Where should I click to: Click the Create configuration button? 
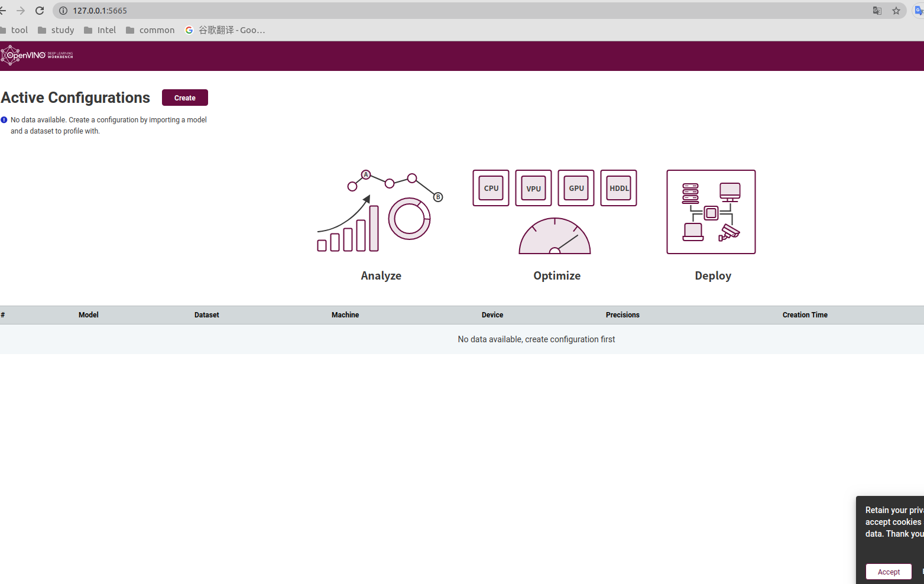click(x=185, y=98)
